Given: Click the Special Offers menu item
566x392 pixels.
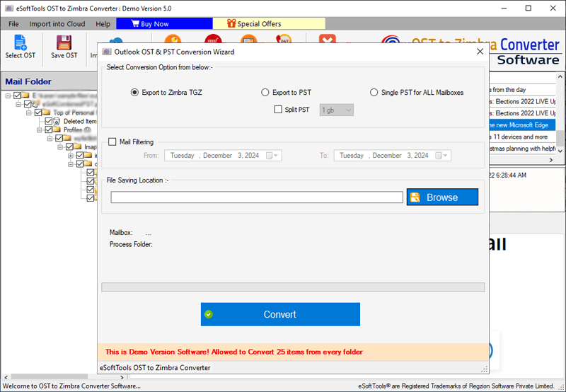Looking at the screenshot, I should click(269, 23).
